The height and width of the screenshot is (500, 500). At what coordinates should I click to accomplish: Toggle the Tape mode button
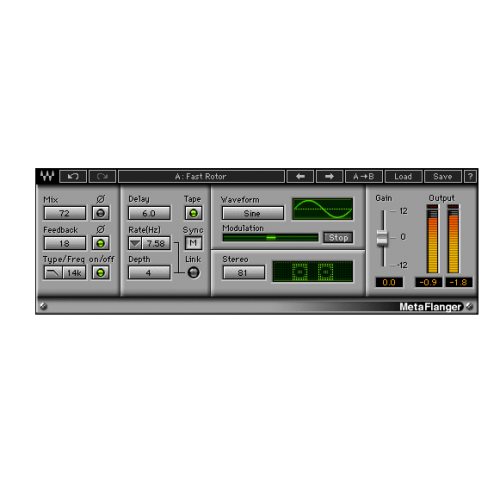point(193,213)
